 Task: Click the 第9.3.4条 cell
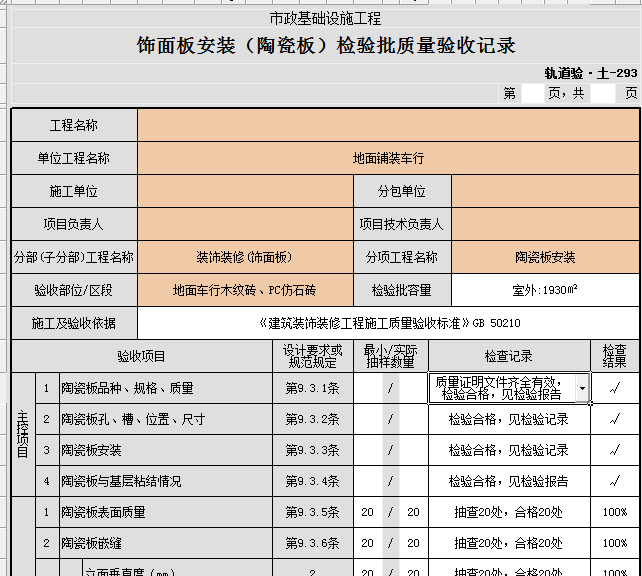click(x=312, y=481)
